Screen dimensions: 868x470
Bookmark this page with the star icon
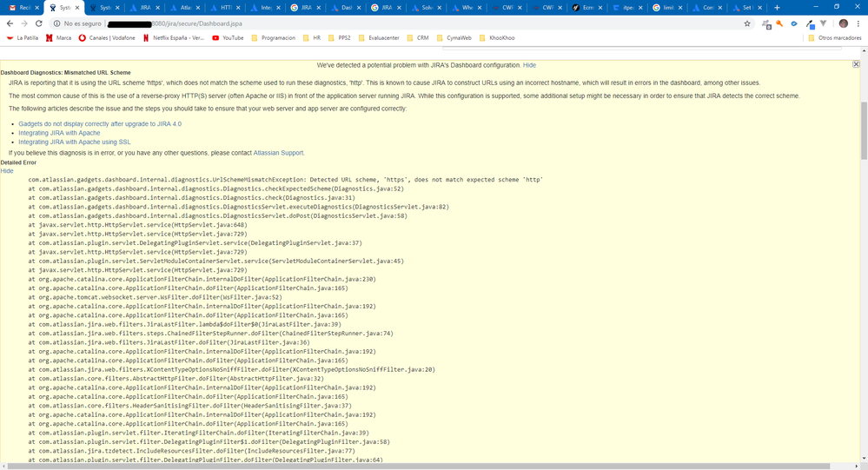pos(747,23)
